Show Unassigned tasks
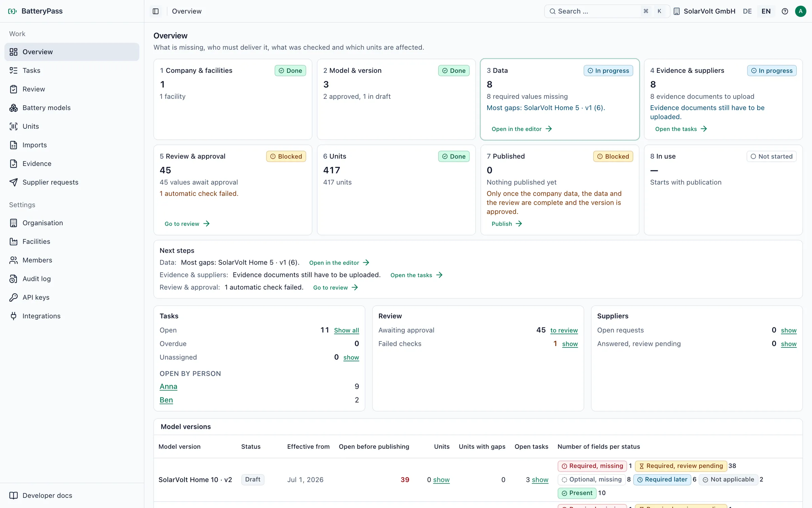The width and height of the screenshot is (812, 508). pos(351,357)
